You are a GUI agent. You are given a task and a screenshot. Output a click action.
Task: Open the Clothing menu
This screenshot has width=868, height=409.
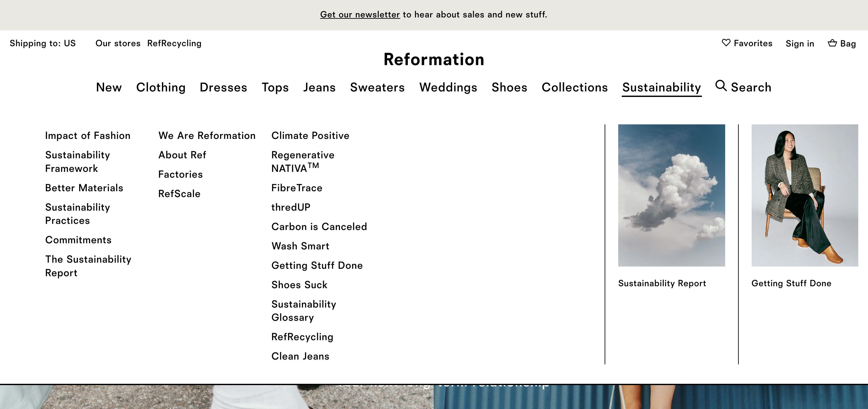(x=161, y=87)
